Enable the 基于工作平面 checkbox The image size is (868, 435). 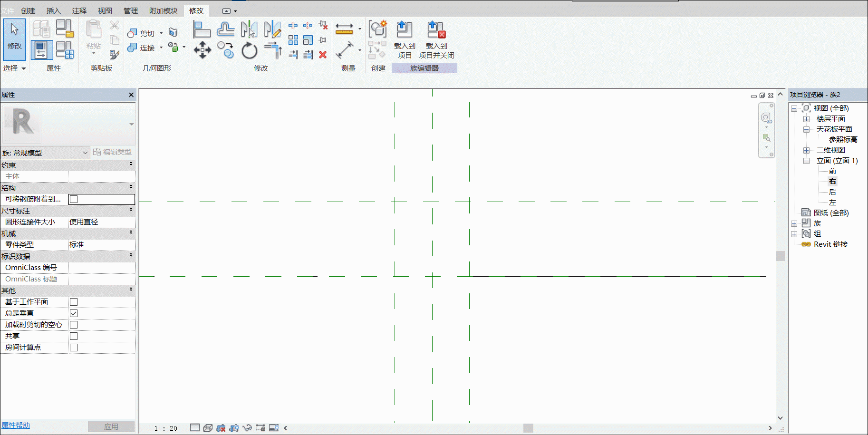(x=74, y=302)
